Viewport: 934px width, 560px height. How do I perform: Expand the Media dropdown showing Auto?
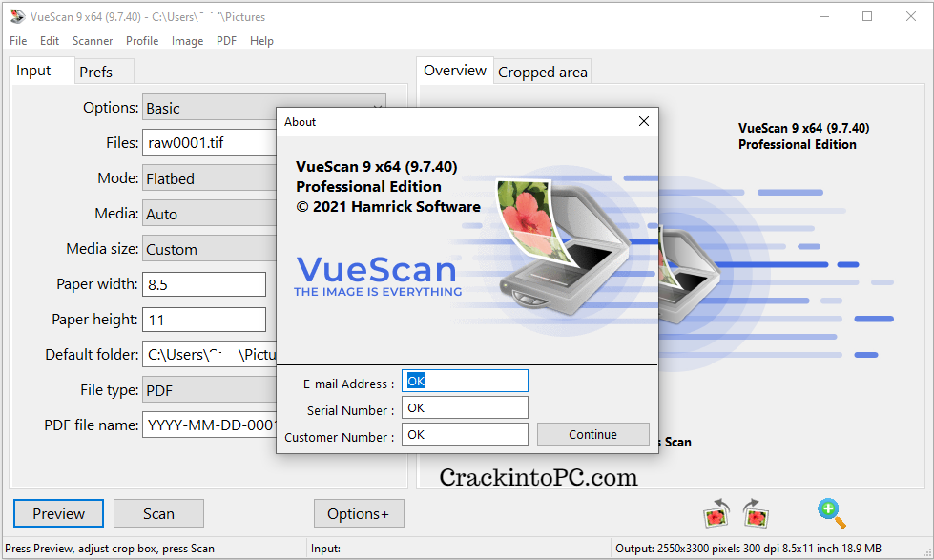pyautogui.click(x=209, y=214)
